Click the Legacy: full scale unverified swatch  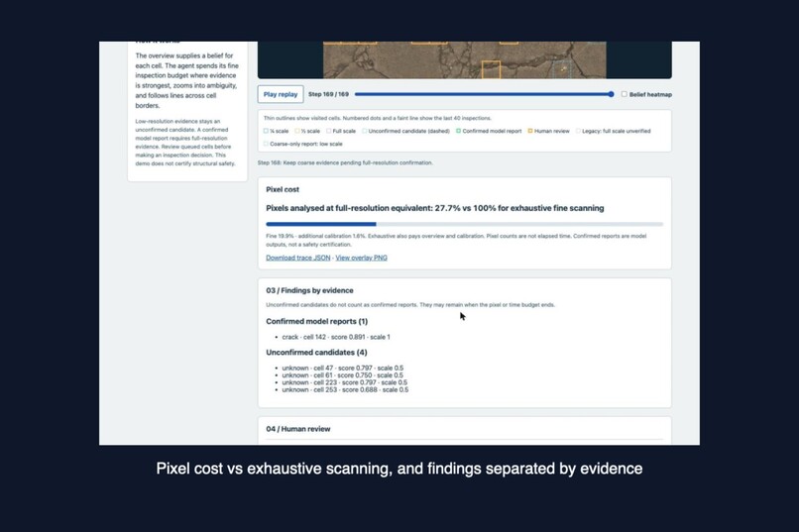(578, 131)
